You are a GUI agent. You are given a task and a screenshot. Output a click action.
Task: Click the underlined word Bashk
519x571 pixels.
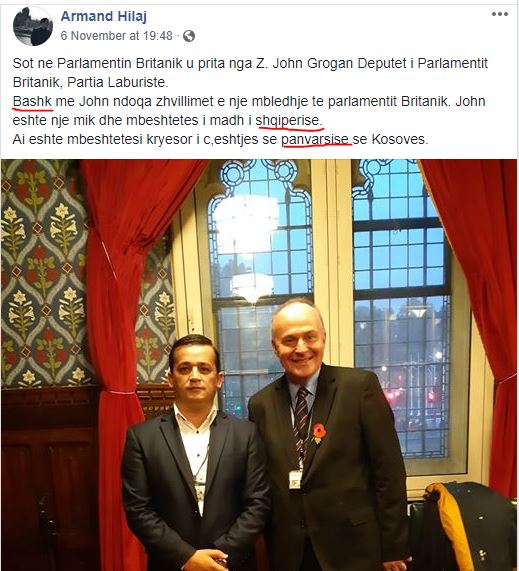pyautogui.click(x=32, y=101)
